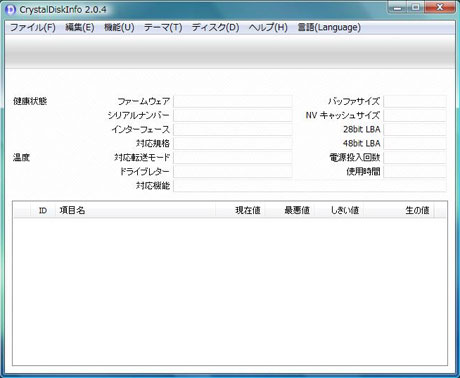Open the 機能(U) menu

pos(119,27)
